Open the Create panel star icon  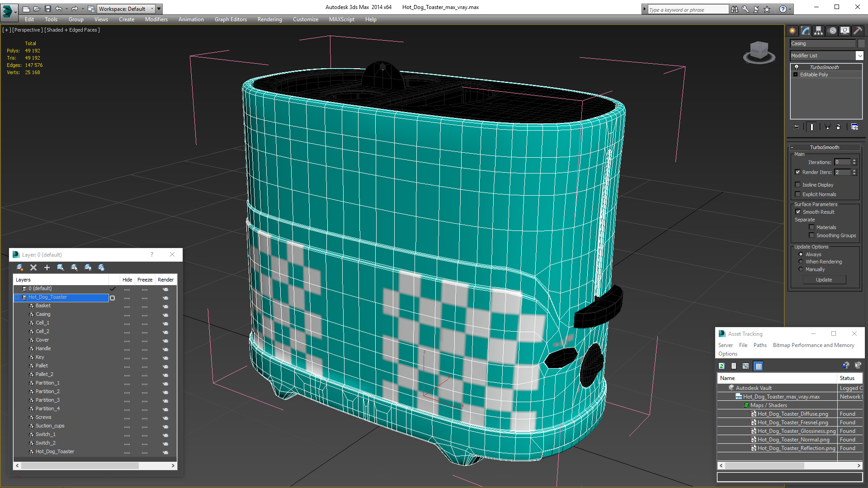point(793,31)
